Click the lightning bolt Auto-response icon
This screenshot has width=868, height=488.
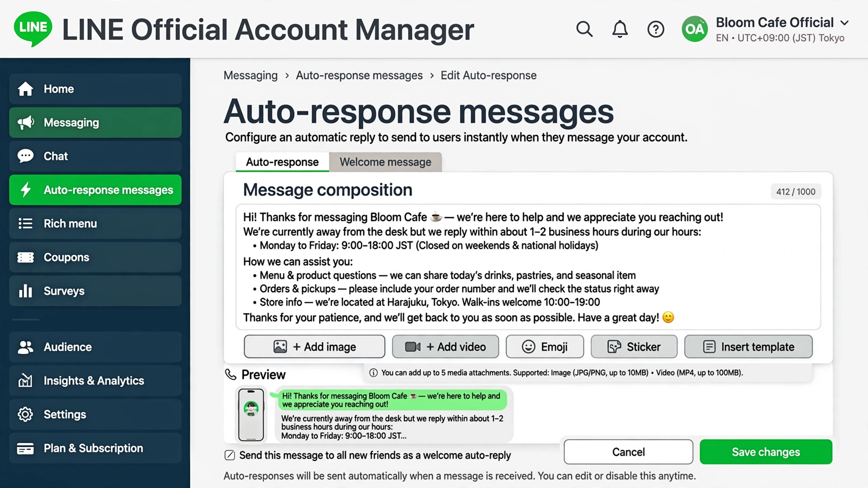tap(25, 190)
